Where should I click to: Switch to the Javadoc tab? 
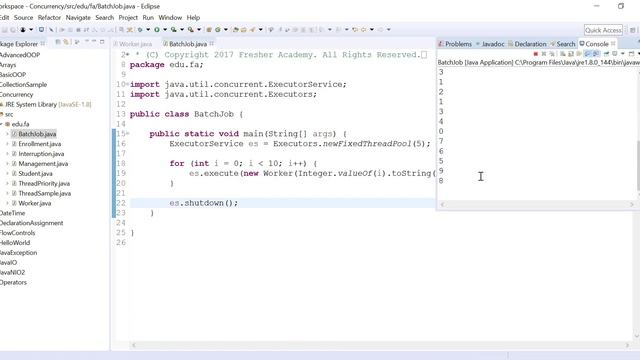(490, 44)
